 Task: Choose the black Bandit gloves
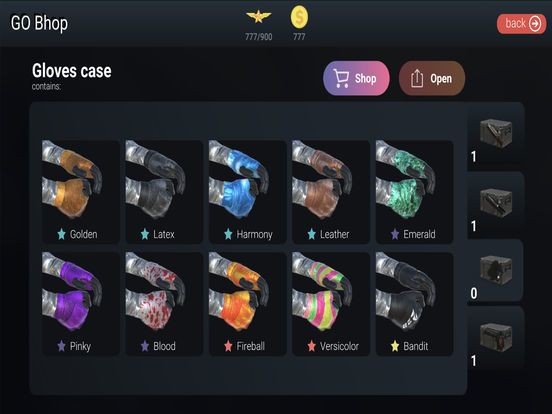(414, 304)
